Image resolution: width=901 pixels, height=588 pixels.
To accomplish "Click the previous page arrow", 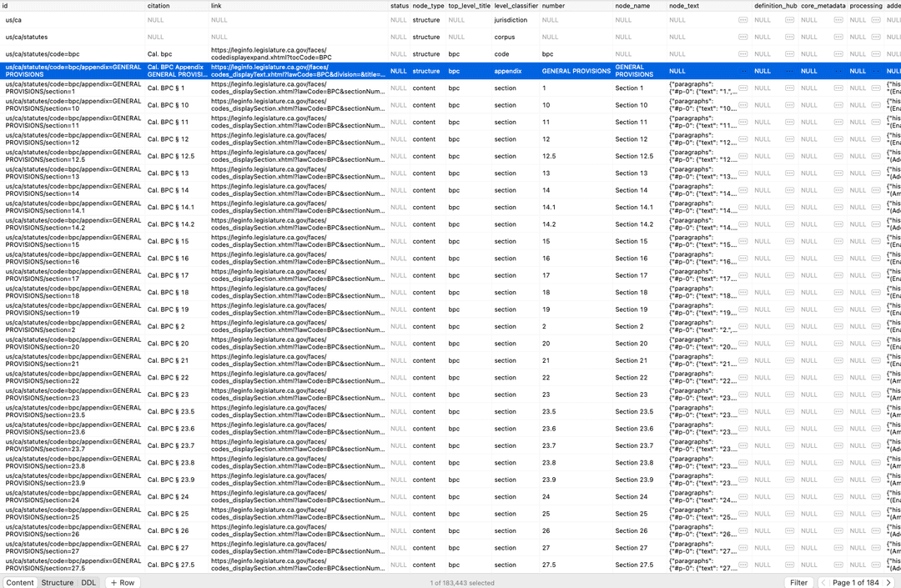I will coord(823,582).
